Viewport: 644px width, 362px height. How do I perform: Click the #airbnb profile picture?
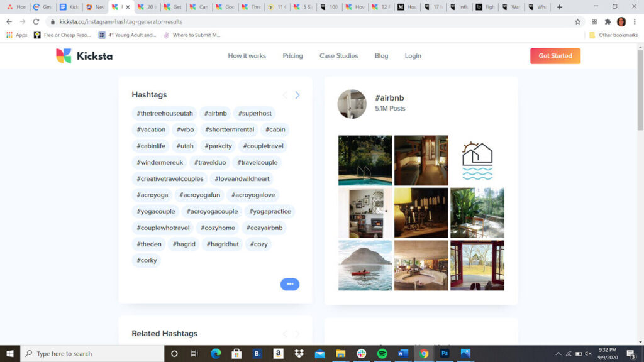tap(352, 104)
